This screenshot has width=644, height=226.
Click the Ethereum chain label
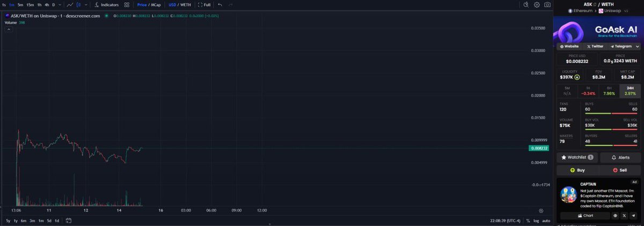581,11
